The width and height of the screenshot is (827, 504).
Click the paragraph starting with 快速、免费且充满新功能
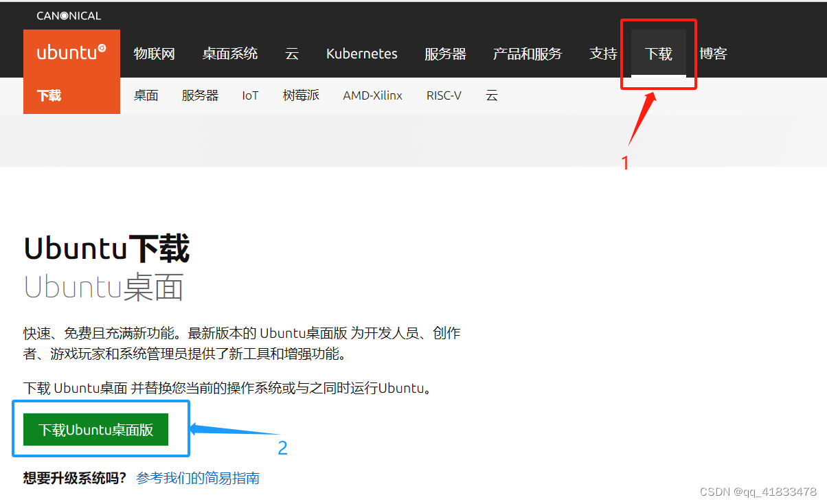(x=242, y=344)
